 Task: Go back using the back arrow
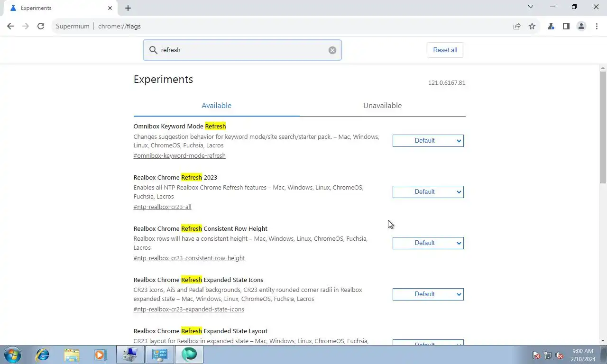[x=10, y=27]
